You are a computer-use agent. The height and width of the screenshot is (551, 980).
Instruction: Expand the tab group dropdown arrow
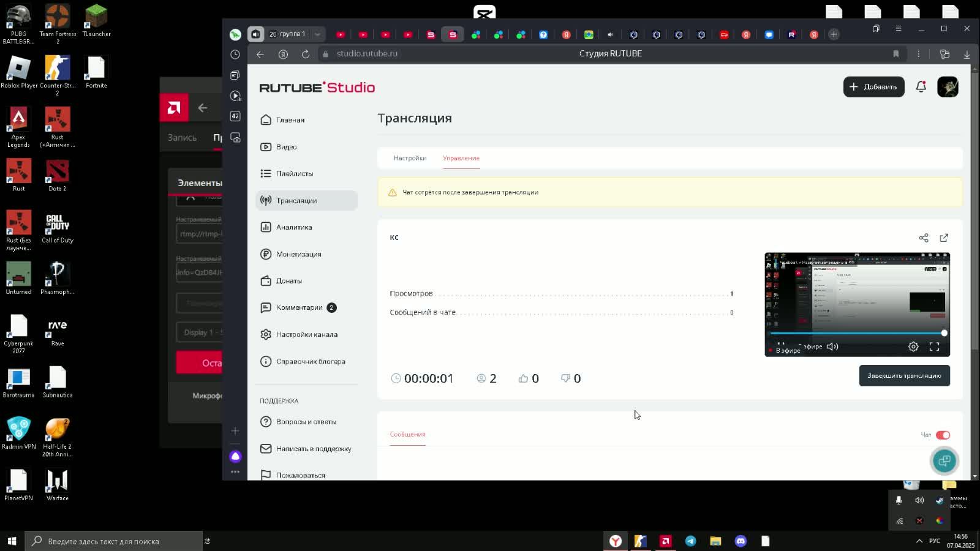(x=317, y=34)
